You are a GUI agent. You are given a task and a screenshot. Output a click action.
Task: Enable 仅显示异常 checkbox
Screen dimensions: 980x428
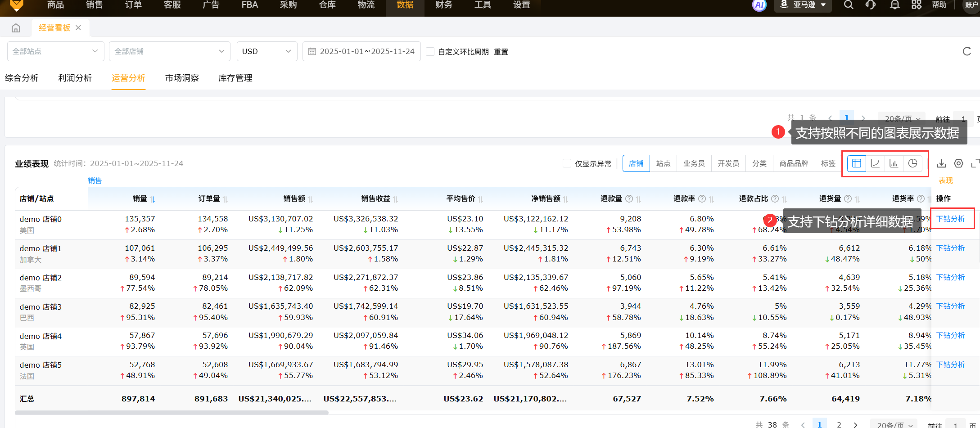tap(567, 163)
